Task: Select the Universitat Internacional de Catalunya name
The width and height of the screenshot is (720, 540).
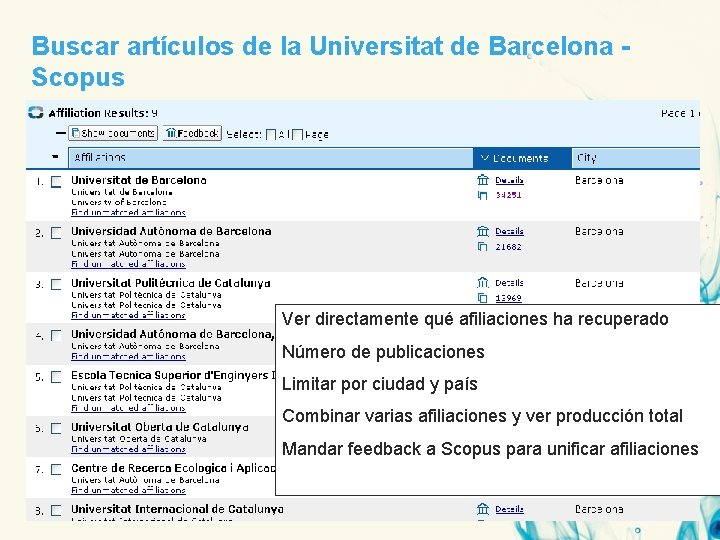Action: pos(177,509)
